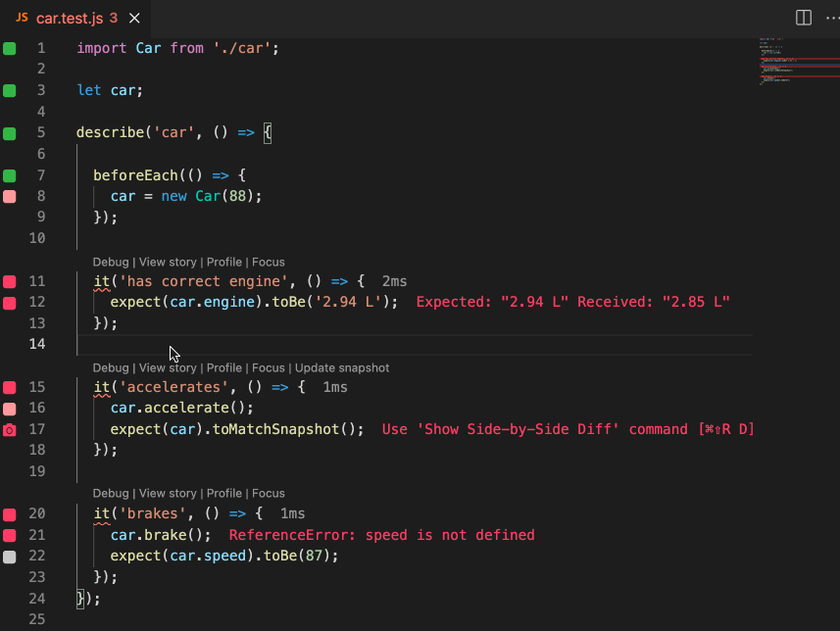840x631 pixels.
Task: Click the red gutter marker on line 21
Action: coord(9,535)
